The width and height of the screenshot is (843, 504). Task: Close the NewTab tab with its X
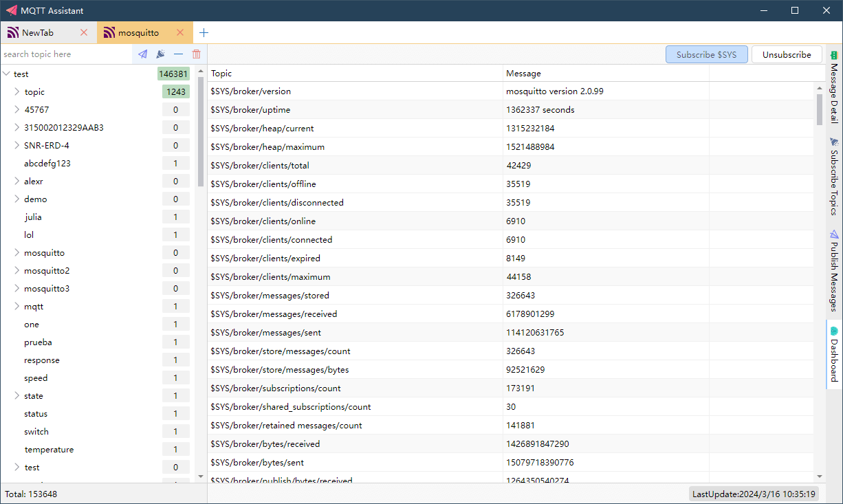(84, 32)
